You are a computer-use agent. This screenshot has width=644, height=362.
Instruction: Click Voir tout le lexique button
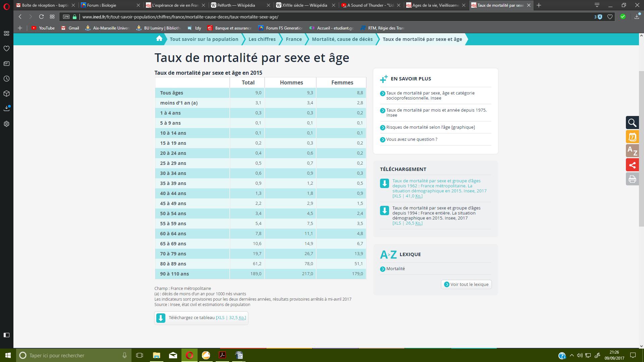pos(466,284)
